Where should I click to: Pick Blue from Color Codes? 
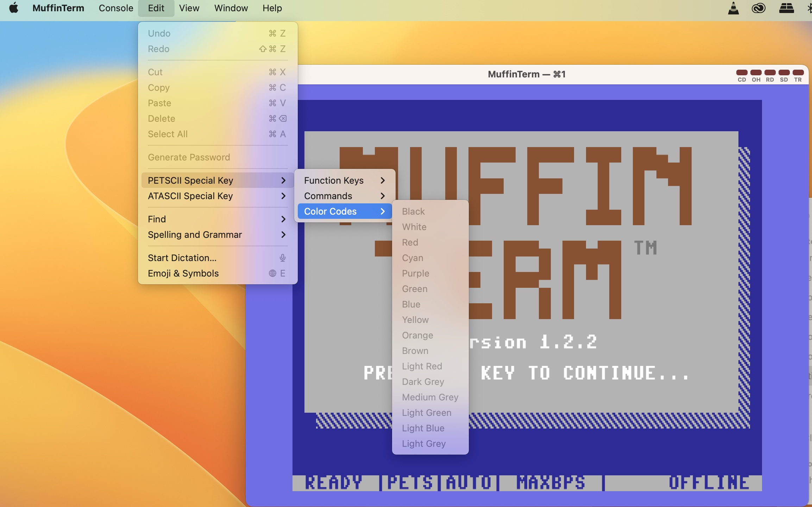[430, 304]
